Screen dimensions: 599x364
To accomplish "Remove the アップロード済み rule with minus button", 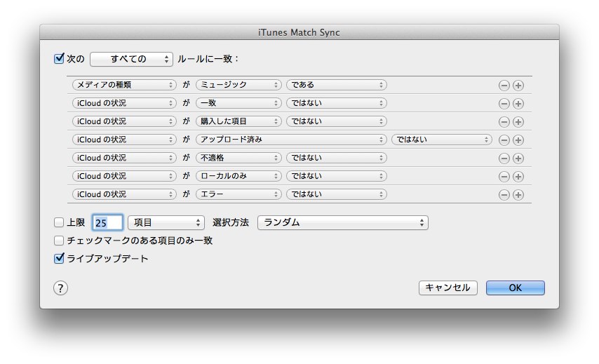I will click(x=504, y=140).
